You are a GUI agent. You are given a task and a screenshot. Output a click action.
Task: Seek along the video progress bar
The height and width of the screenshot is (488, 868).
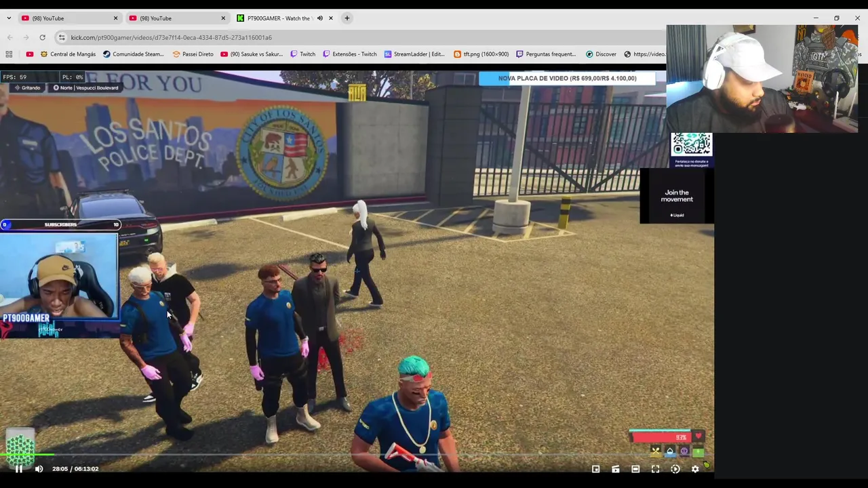point(357,455)
